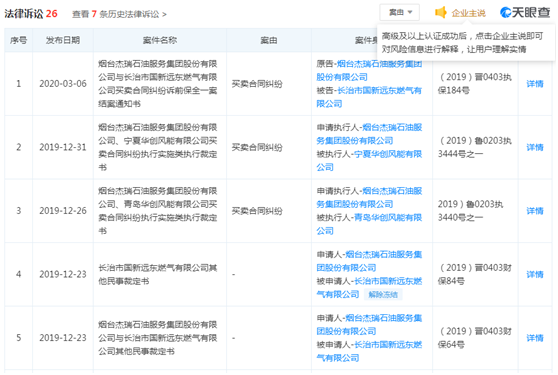This screenshot has width=558, height=375.
Task: Click the 案由 column header
Action: [x=269, y=40]
